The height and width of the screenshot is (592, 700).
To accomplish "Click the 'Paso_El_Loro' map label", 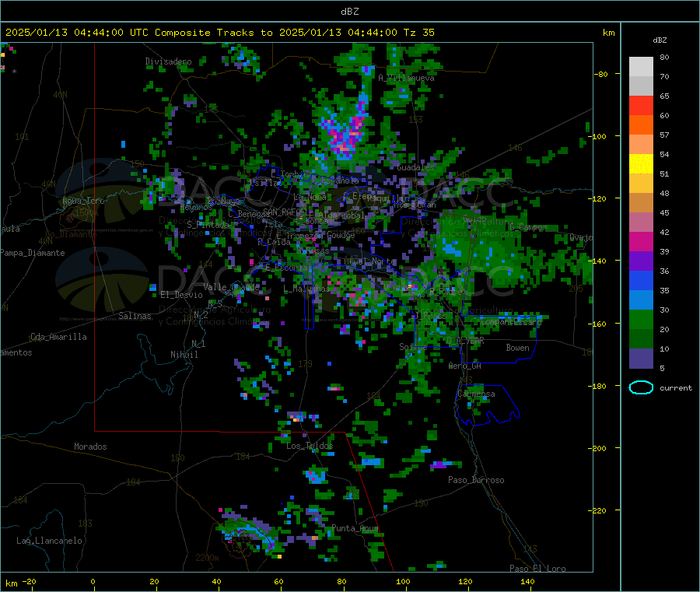I will point(537,569).
